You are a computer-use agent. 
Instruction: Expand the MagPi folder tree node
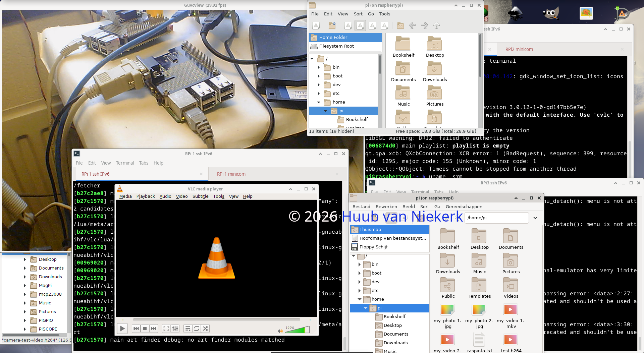[x=25, y=286]
